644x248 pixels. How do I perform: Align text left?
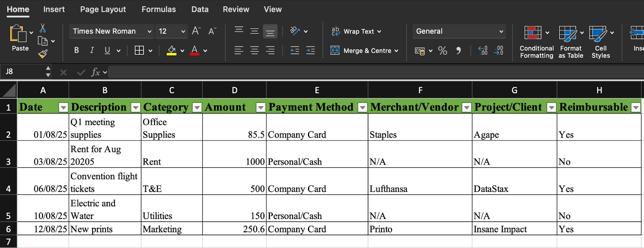click(239, 50)
